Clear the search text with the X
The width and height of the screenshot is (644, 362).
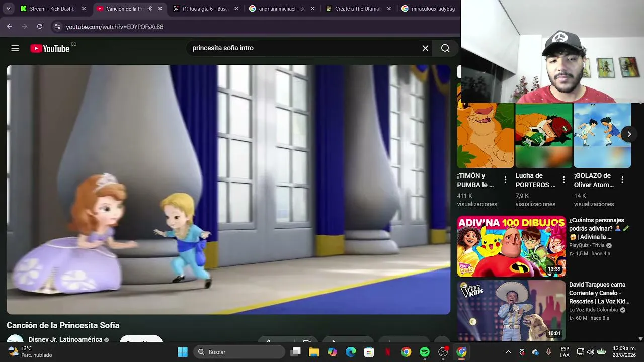425,48
